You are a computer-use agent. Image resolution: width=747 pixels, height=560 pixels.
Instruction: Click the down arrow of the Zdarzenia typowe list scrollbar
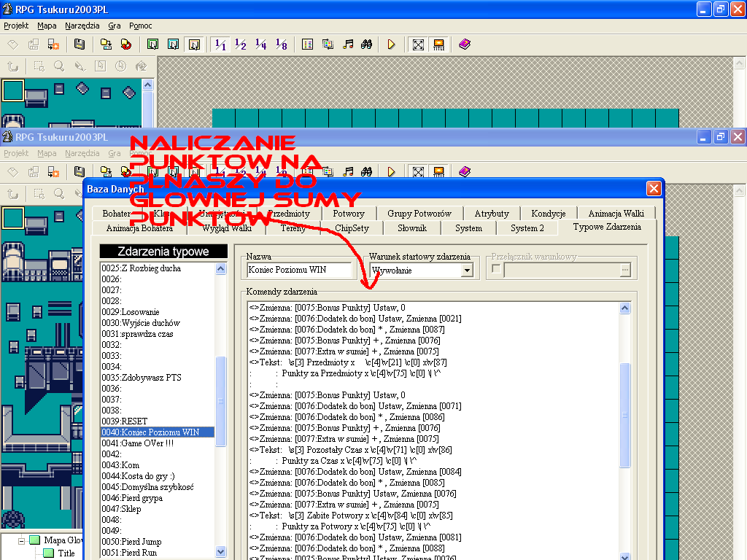(220, 552)
